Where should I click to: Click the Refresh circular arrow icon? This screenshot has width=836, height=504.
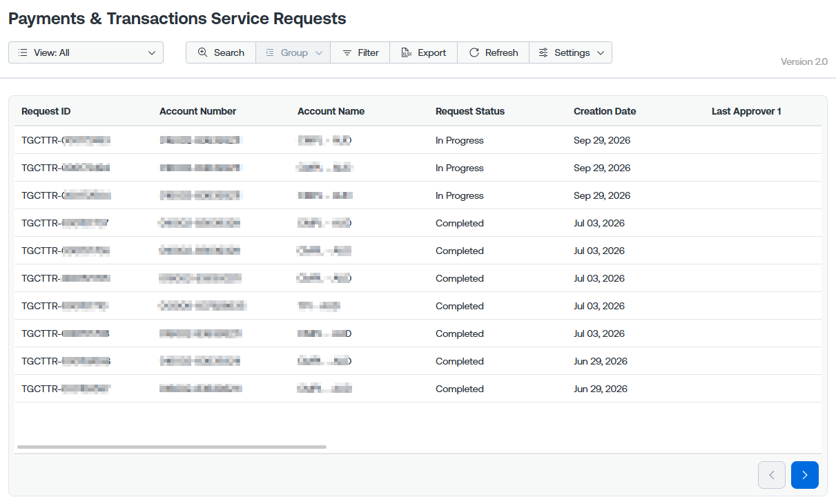[x=474, y=52]
